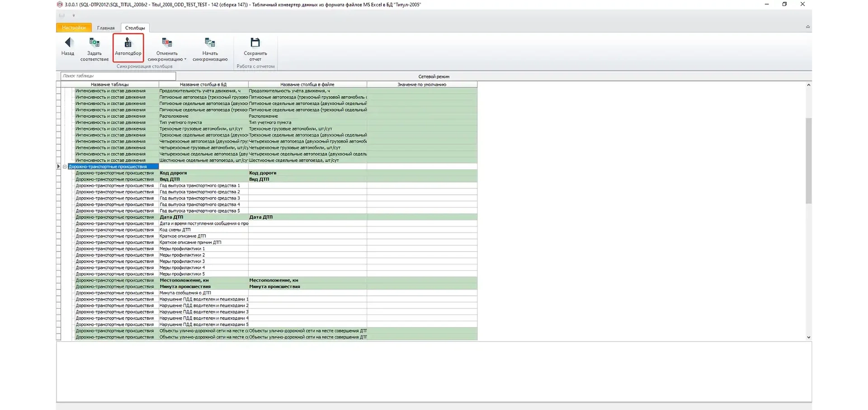This screenshot has height=410, width=868.
Task: Open the Отменить синхронизацию dropdown arrow
Action: click(185, 59)
